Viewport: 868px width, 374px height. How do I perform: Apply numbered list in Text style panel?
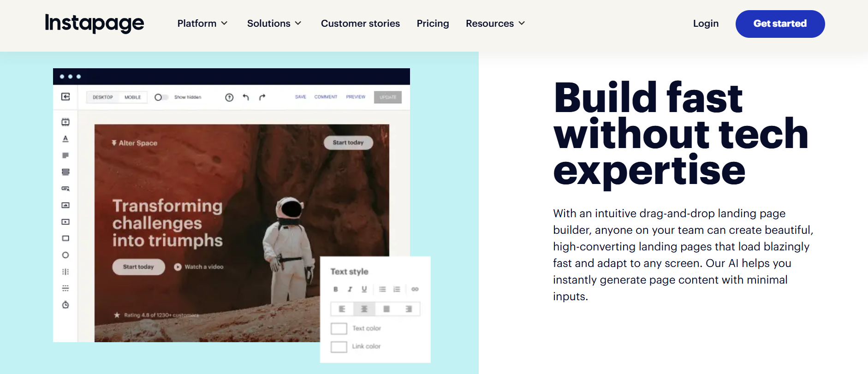click(397, 289)
